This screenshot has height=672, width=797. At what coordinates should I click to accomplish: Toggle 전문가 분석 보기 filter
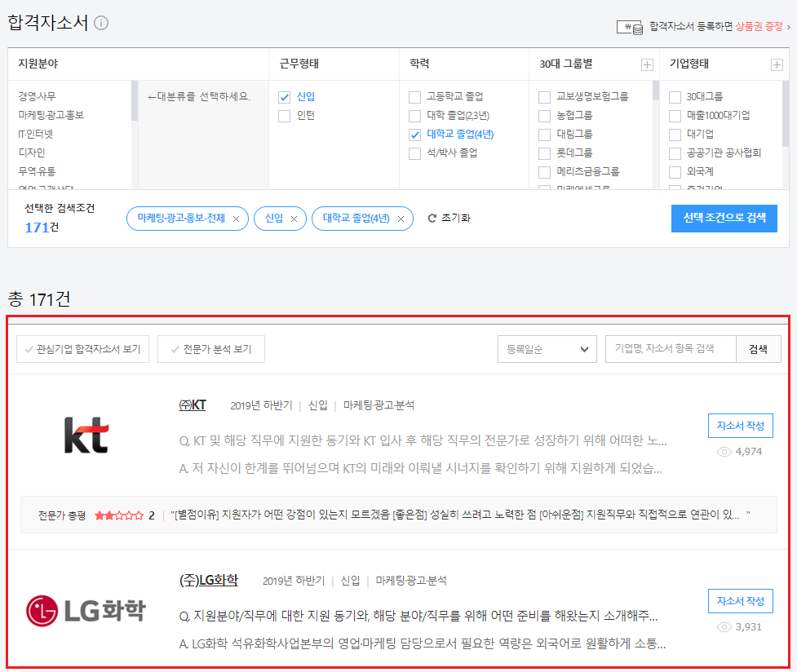(211, 349)
